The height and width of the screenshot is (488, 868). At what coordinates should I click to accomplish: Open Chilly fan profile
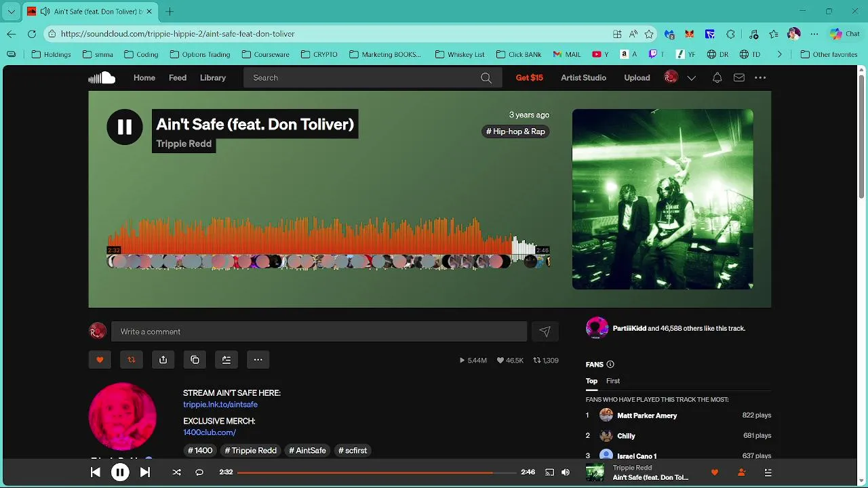626,436
